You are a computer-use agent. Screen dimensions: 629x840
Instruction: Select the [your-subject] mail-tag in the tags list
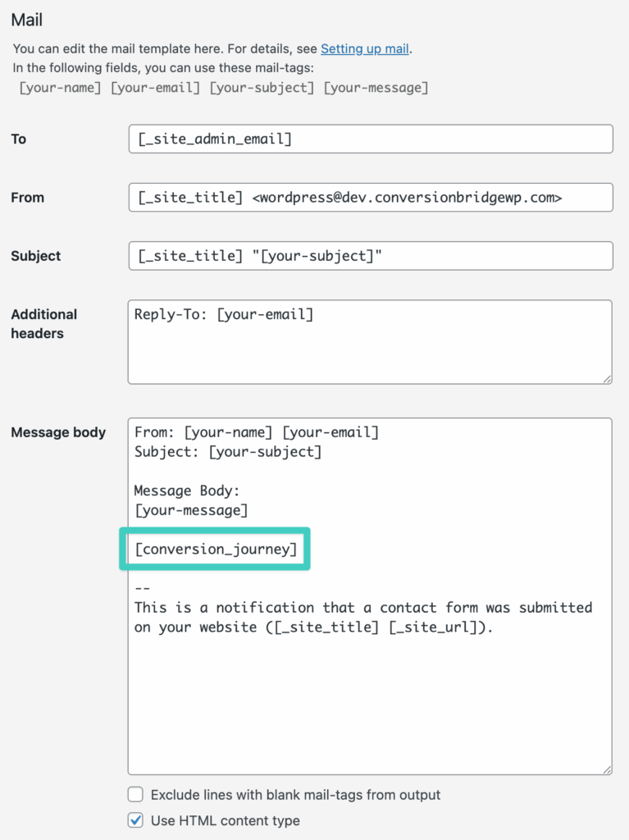pyautogui.click(x=262, y=87)
